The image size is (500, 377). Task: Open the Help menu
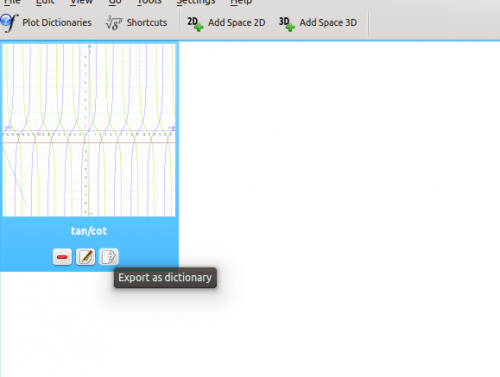click(x=241, y=2)
